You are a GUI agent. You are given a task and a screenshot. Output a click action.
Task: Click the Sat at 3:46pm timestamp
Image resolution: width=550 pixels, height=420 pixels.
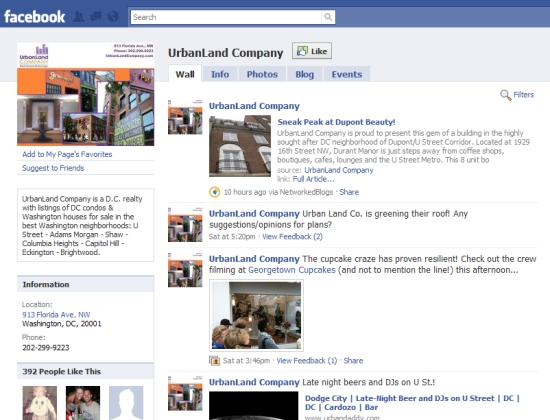[x=246, y=360]
